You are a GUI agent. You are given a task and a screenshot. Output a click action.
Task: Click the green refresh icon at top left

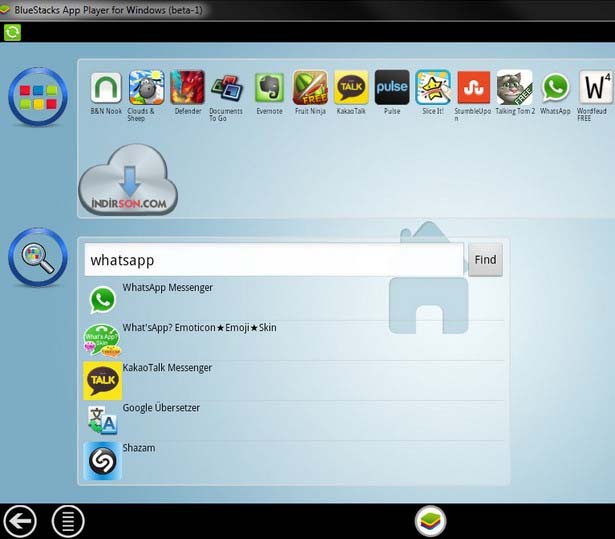(x=12, y=32)
